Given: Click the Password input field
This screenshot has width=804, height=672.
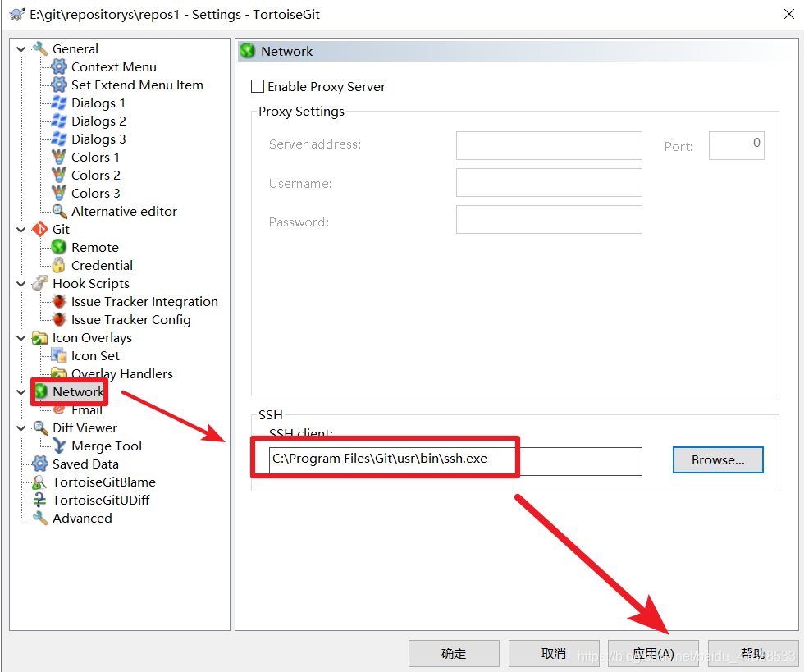Looking at the screenshot, I should pos(549,219).
